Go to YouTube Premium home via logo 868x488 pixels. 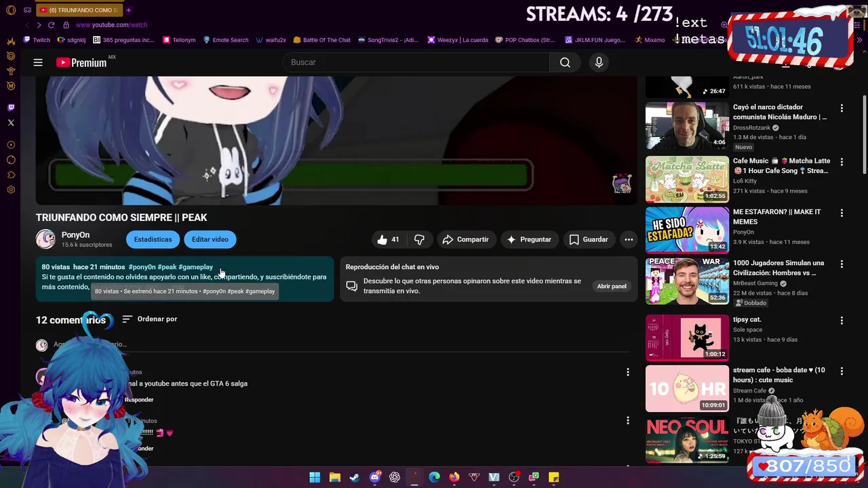[81, 62]
